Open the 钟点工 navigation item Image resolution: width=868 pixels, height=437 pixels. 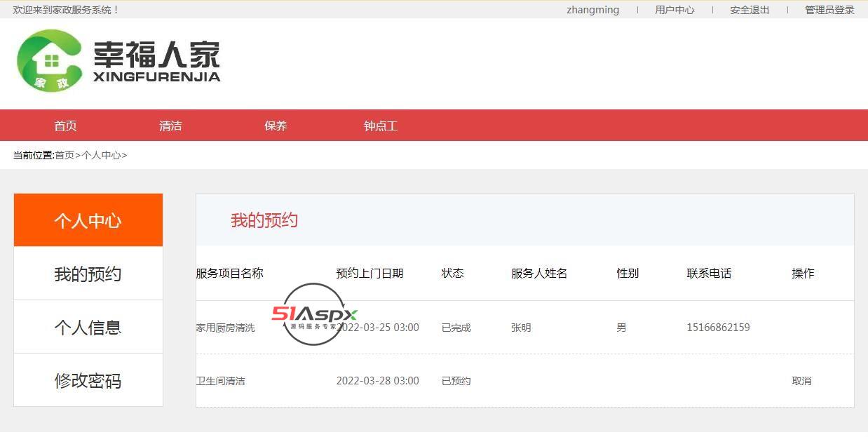381,126
